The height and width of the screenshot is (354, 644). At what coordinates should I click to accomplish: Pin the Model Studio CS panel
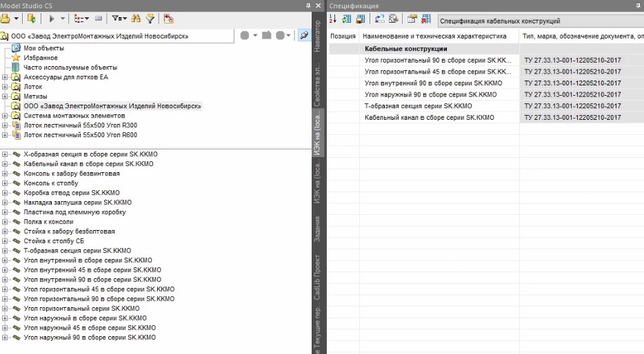(308, 6)
